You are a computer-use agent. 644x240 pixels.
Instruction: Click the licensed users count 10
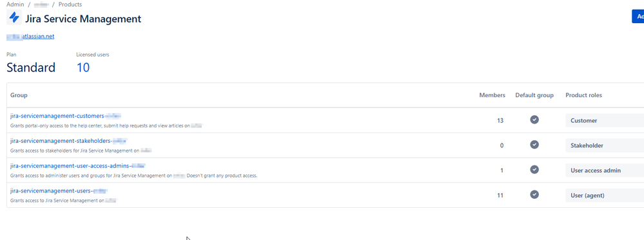pyautogui.click(x=83, y=68)
